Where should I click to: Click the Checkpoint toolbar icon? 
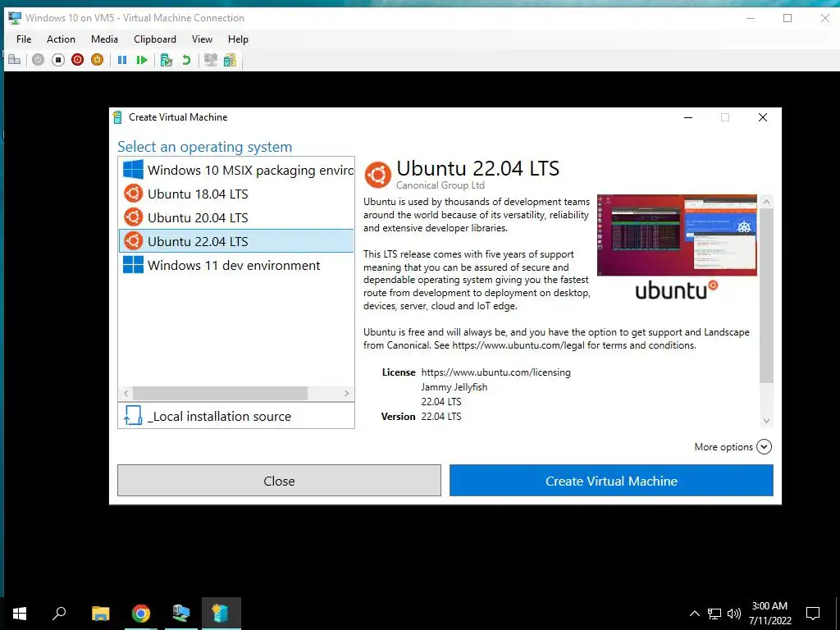click(x=167, y=60)
